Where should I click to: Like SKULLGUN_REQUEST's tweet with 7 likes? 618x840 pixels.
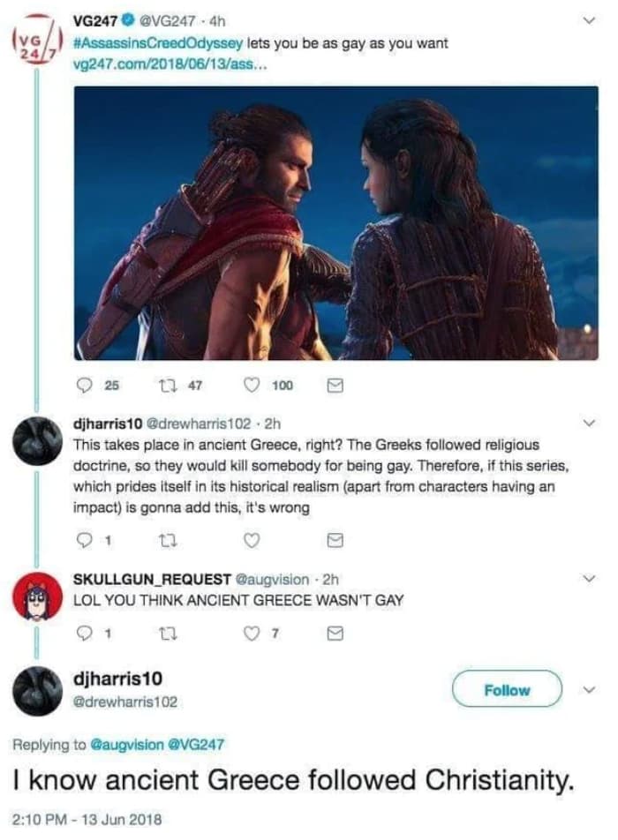[x=252, y=634]
